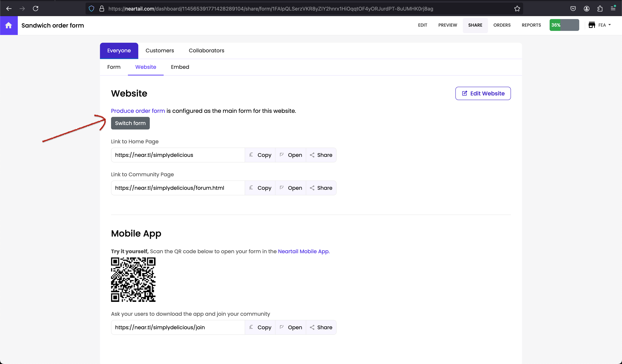Open the Produce order form link
The image size is (622, 364).
pos(138,111)
